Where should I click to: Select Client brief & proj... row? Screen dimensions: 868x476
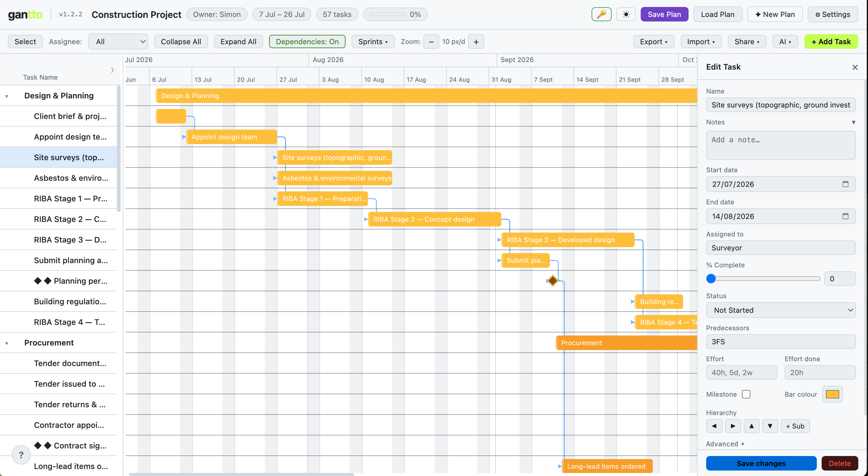pos(58,116)
